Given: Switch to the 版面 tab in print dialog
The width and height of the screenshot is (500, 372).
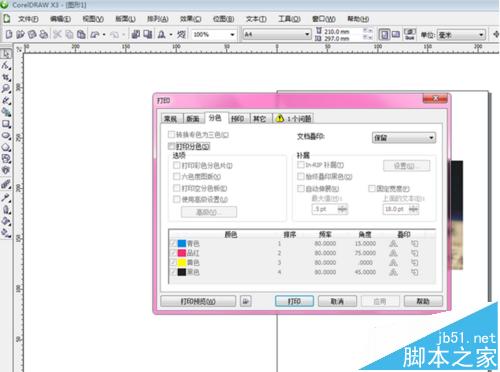Looking at the screenshot, I should [x=193, y=119].
